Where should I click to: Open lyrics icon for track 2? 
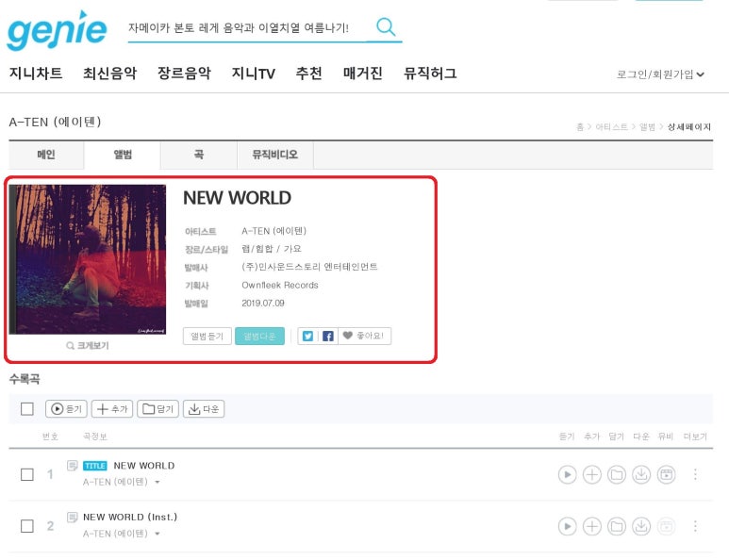[x=72, y=517]
